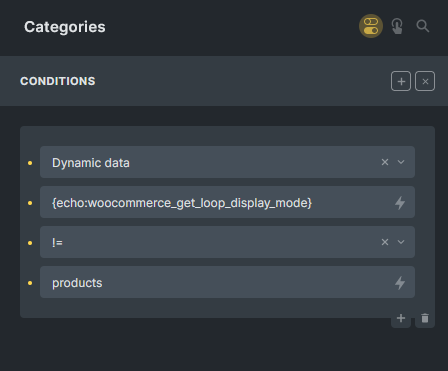448x371 pixels.
Task: Click the dynamic data lightning icon beside products
Action: [400, 283]
